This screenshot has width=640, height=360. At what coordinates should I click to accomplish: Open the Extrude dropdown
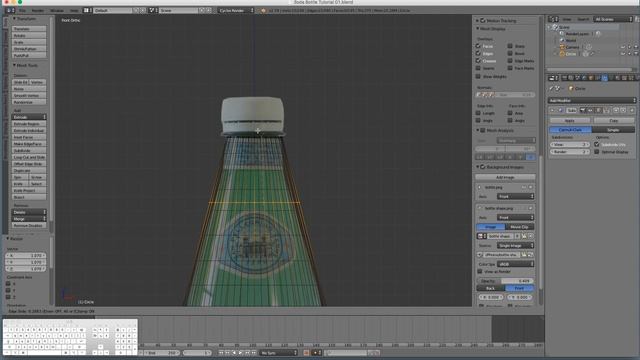tap(29, 117)
